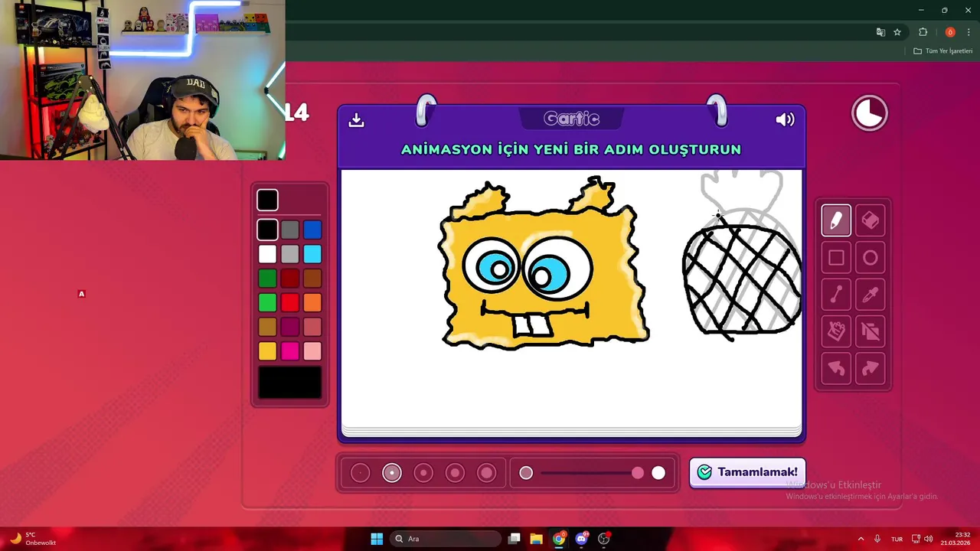Click the round timer clock icon
The image size is (980, 551).
(870, 113)
